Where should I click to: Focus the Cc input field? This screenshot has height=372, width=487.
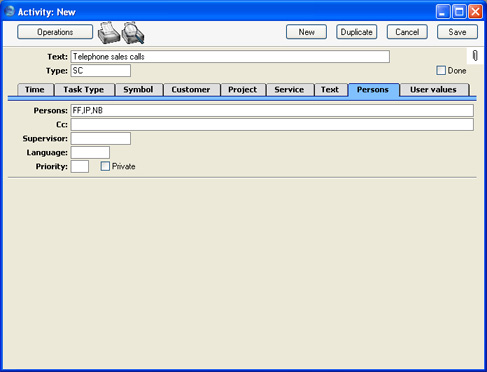click(x=272, y=124)
